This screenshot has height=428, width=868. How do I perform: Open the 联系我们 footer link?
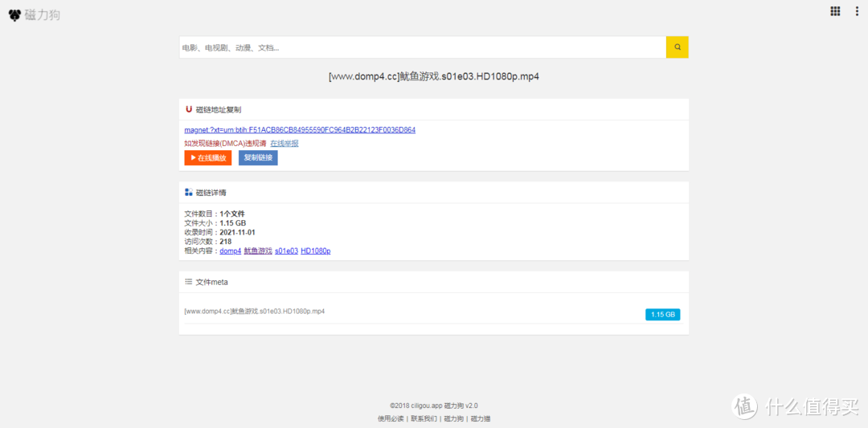[424, 418]
